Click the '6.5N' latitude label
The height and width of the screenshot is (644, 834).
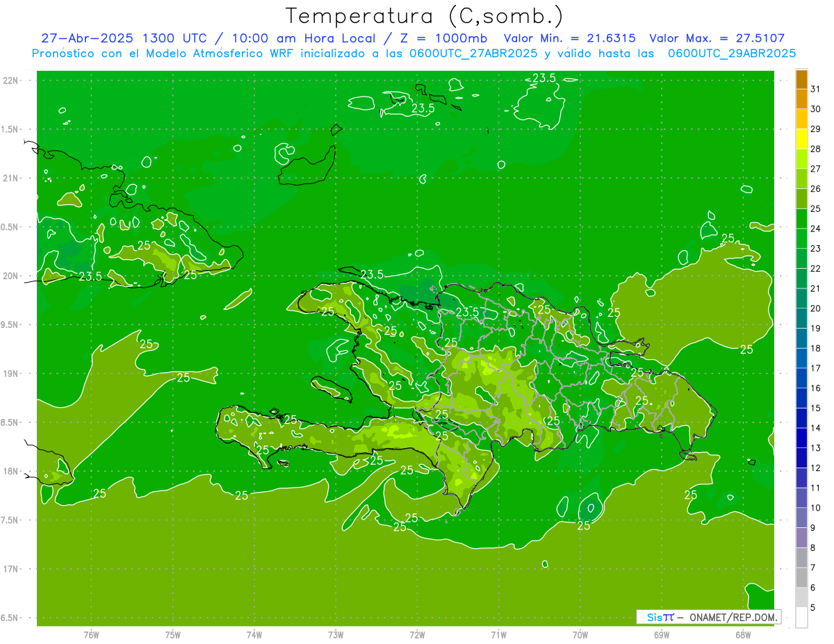click(x=9, y=618)
